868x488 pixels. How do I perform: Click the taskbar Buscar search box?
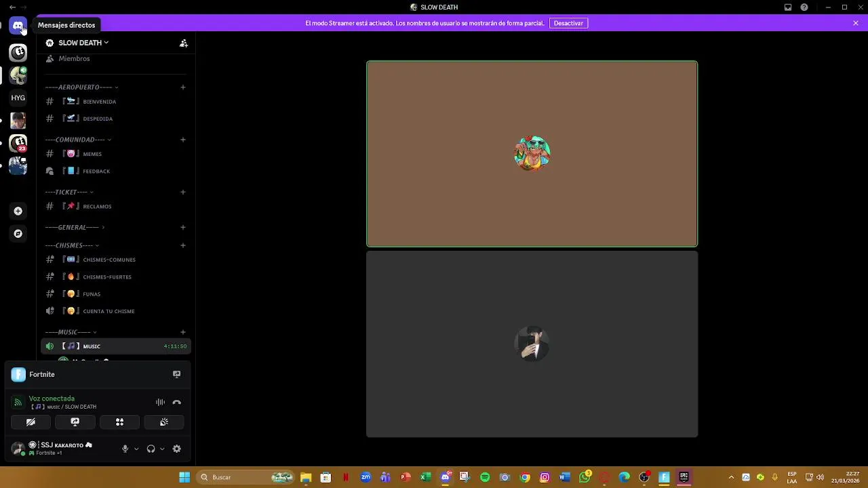click(x=245, y=477)
